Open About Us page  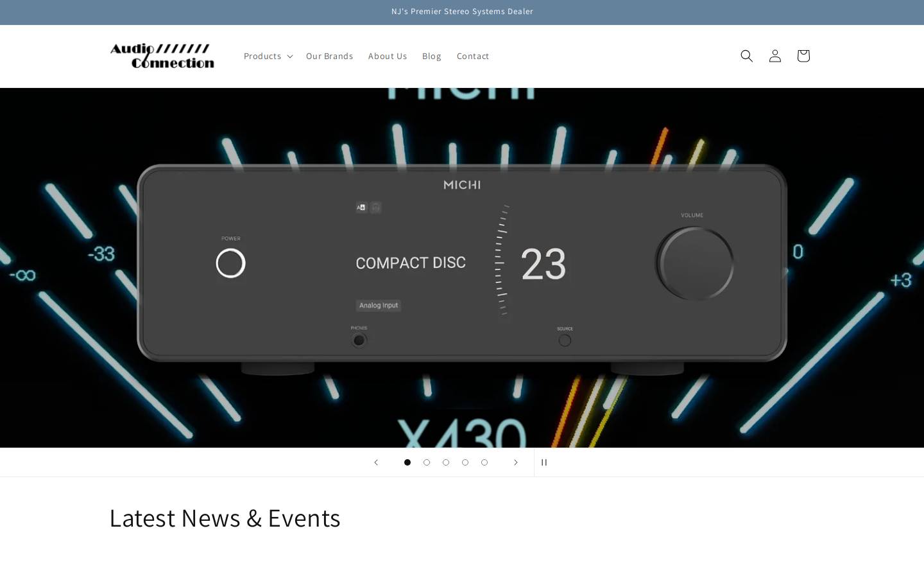(388, 56)
